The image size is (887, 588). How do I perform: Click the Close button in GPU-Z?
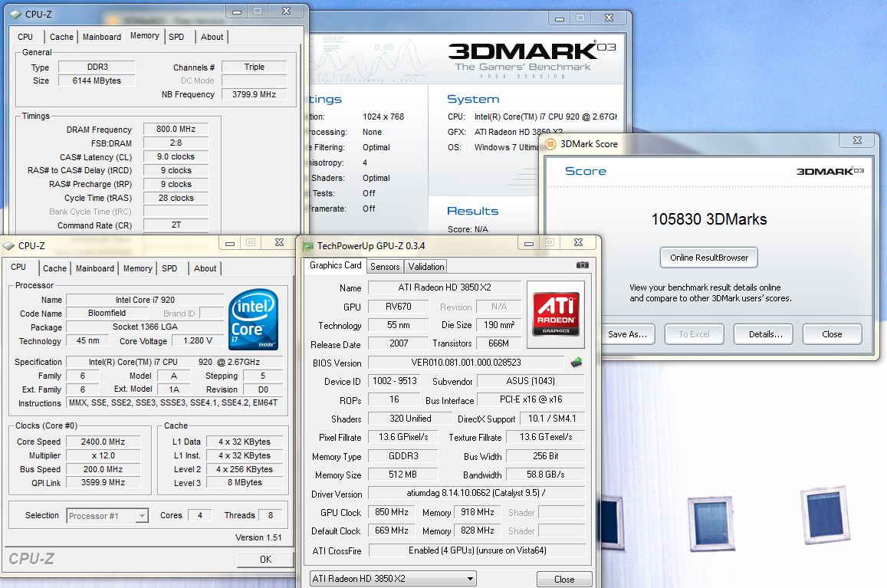click(564, 579)
